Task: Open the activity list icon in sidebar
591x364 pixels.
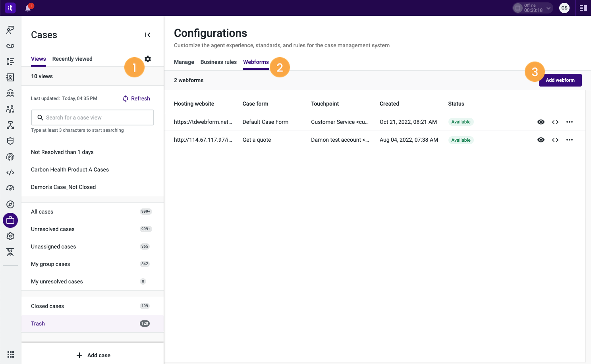Action: pos(10,62)
